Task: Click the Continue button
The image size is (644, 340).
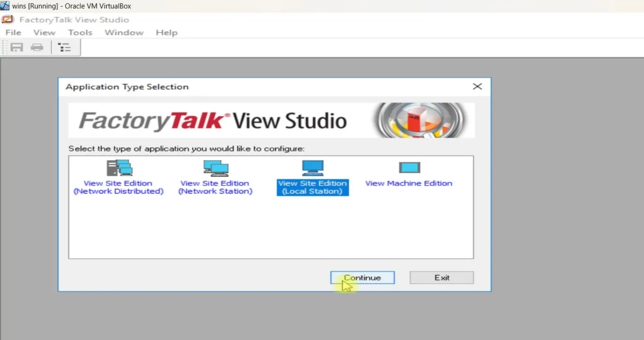Action: click(362, 278)
